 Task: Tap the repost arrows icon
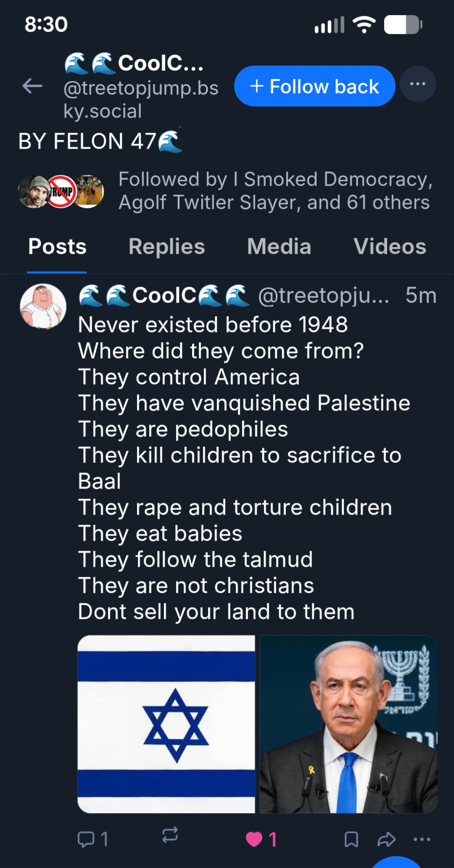click(170, 835)
